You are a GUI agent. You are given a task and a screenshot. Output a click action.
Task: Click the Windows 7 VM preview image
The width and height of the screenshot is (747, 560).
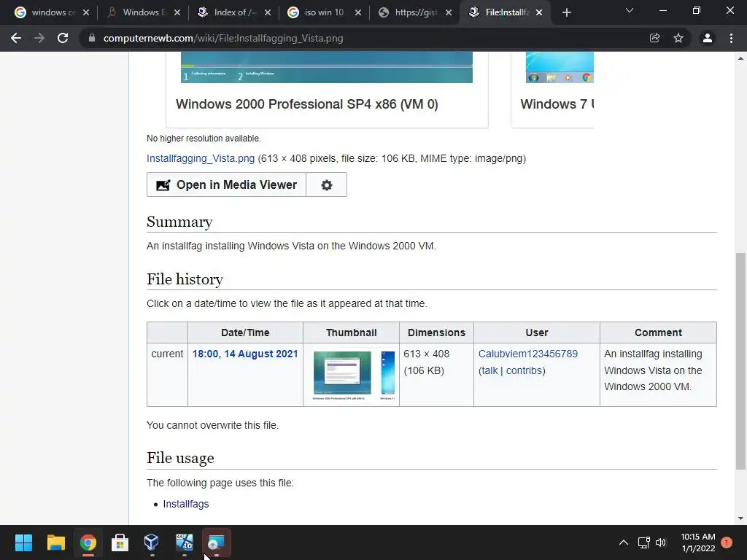pos(560,67)
